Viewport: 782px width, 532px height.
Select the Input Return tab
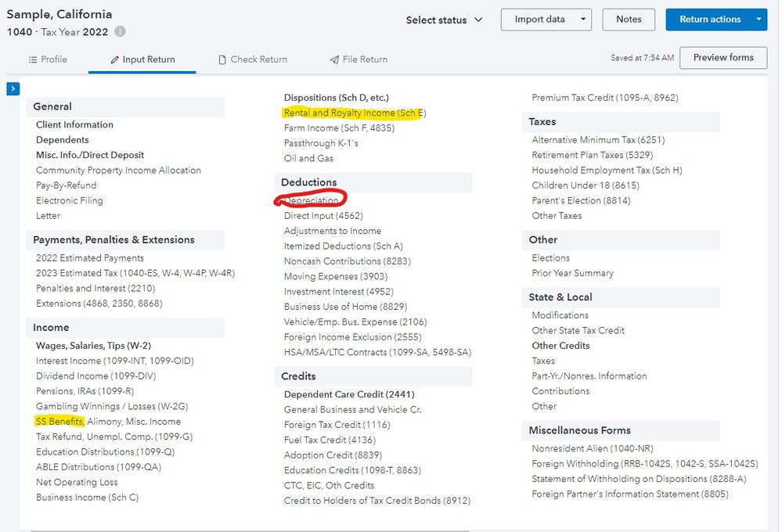(x=142, y=59)
